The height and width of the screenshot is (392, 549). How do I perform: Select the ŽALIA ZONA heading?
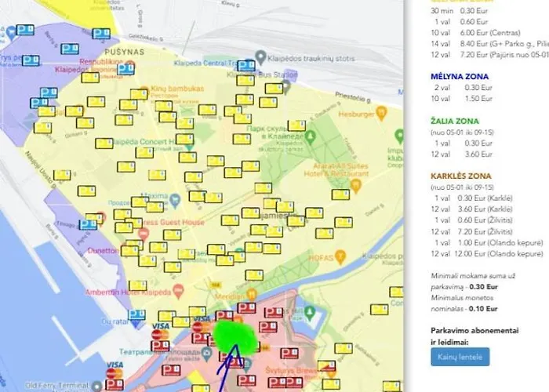pos(455,121)
